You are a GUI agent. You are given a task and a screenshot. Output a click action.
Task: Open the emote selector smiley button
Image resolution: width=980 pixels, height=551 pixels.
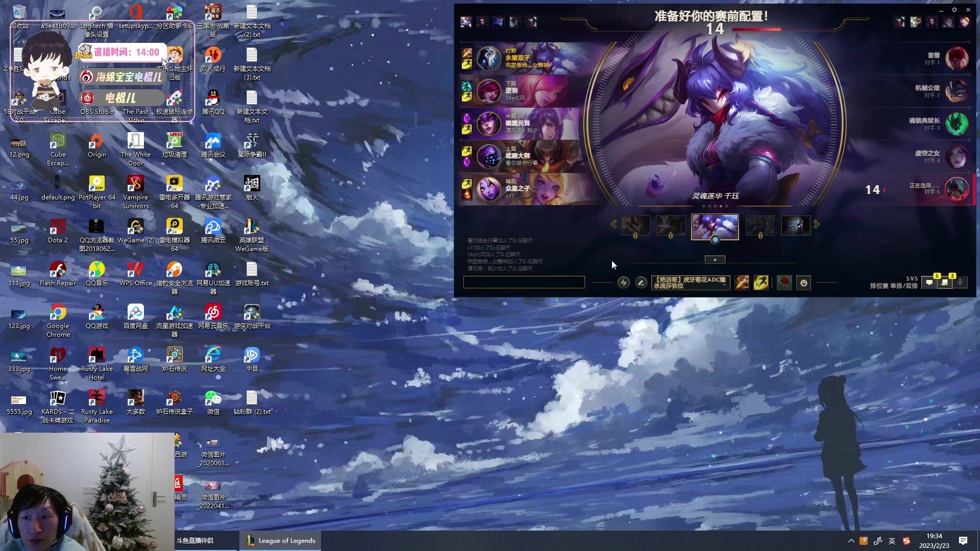804,283
